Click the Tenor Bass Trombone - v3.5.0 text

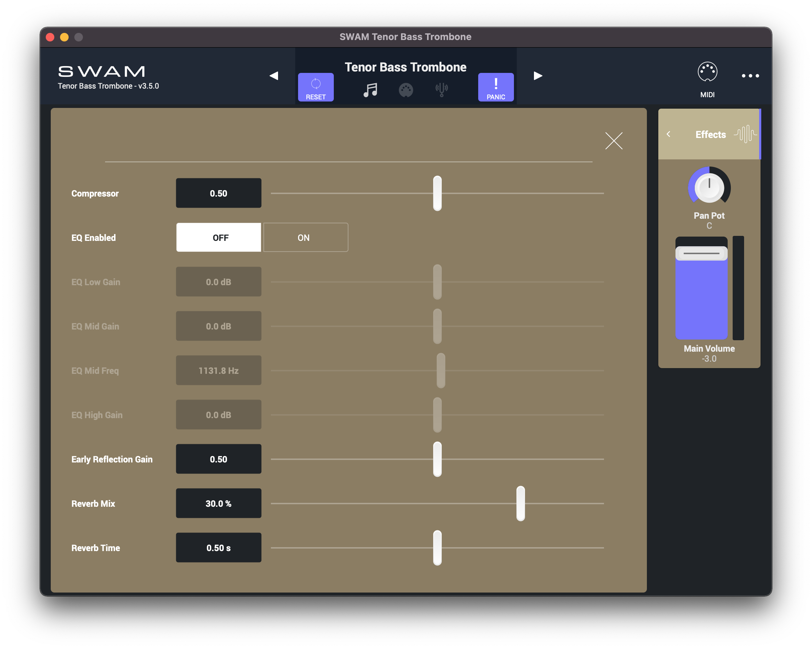pyautogui.click(x=108, y=86)
